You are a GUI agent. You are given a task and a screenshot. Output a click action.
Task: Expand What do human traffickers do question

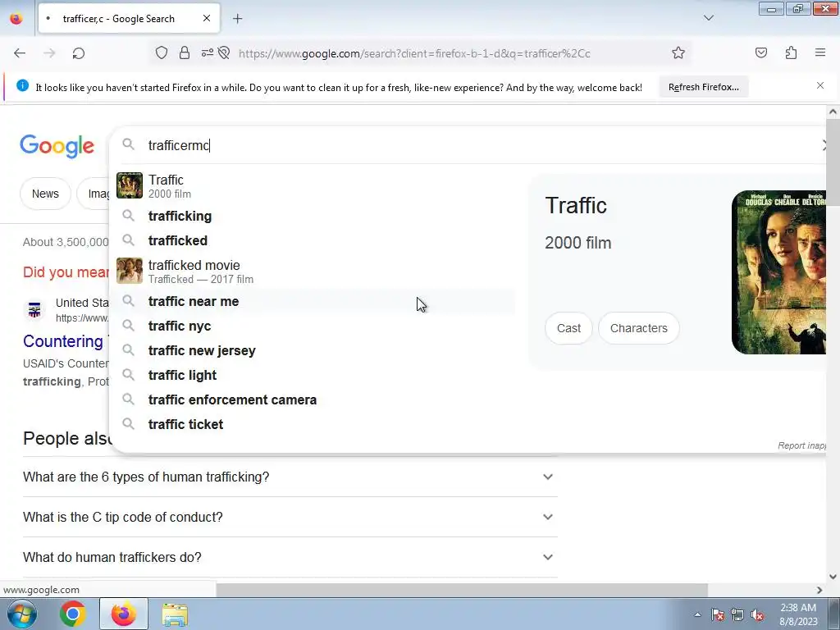click(x=290, y=557)
